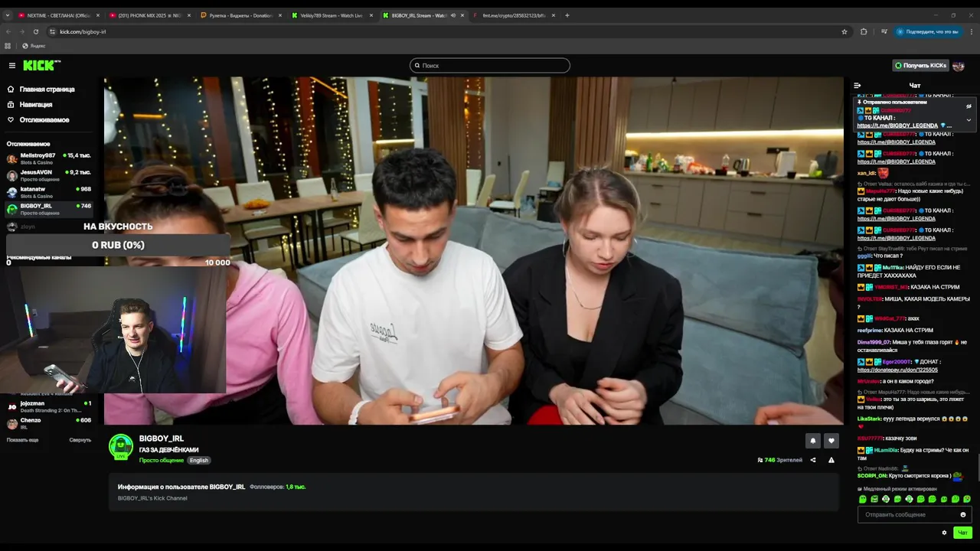Click the stream video player
The image size is (980, 551).
click(x=474, y=250)
